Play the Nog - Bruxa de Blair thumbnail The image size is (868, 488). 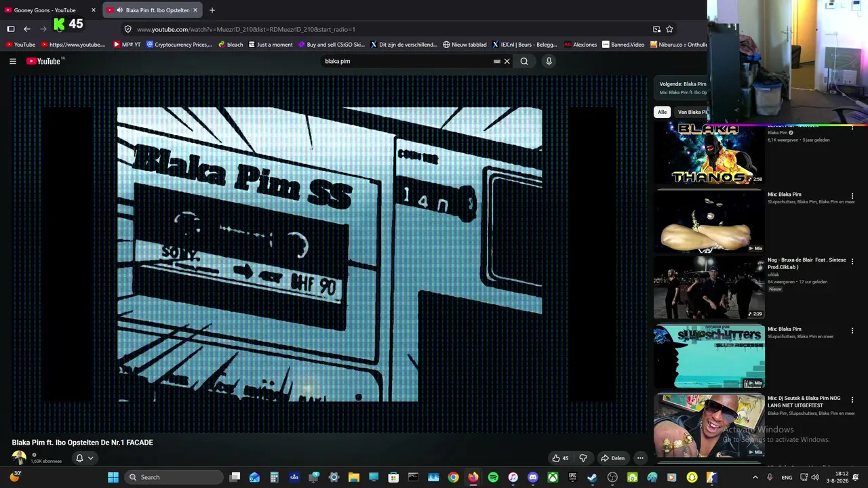709,287
